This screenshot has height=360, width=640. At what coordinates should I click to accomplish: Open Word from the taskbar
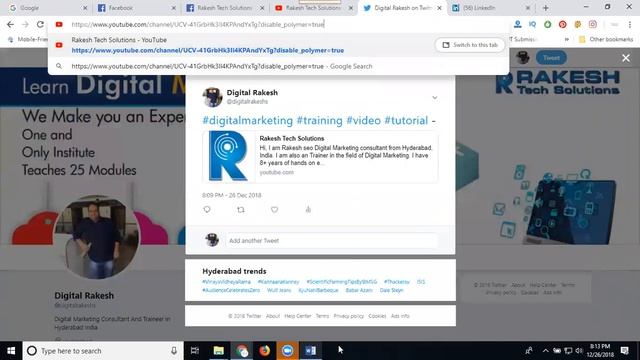310,351
